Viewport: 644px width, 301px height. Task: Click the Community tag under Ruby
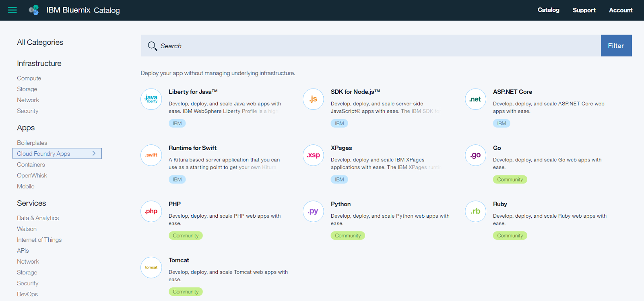(510, 235)
